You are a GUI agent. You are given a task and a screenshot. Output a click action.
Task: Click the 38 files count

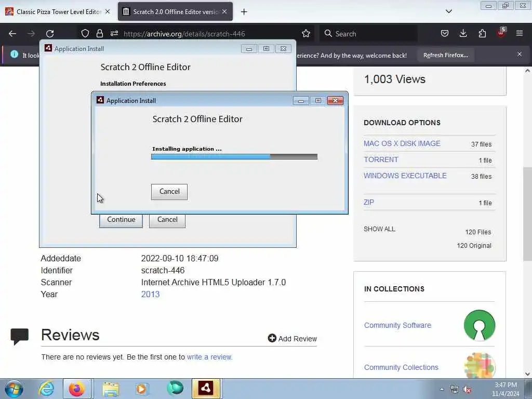481,176
